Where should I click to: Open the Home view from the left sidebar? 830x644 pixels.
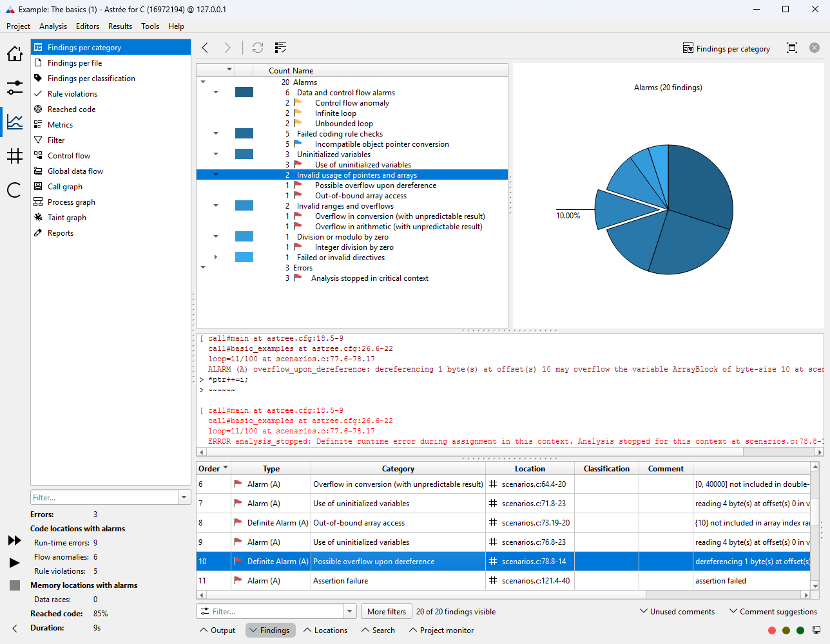(x=14, y=54)
